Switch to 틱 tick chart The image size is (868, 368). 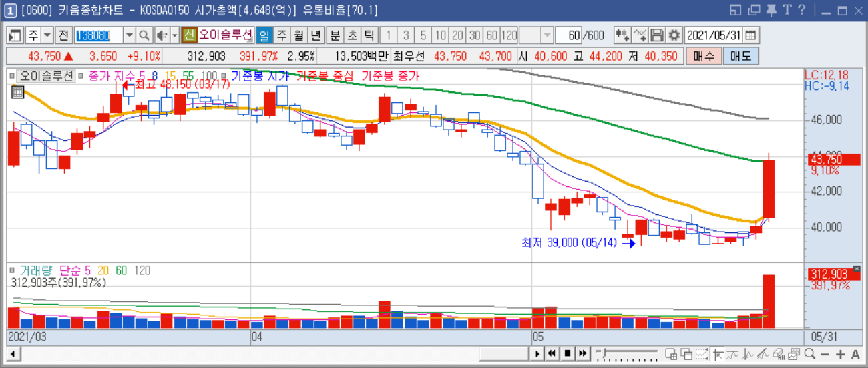(x=369, y=35)
